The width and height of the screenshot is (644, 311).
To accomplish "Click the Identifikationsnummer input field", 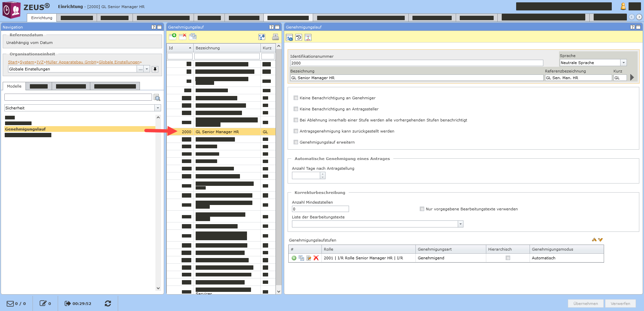I will click(x=416, y=63).
